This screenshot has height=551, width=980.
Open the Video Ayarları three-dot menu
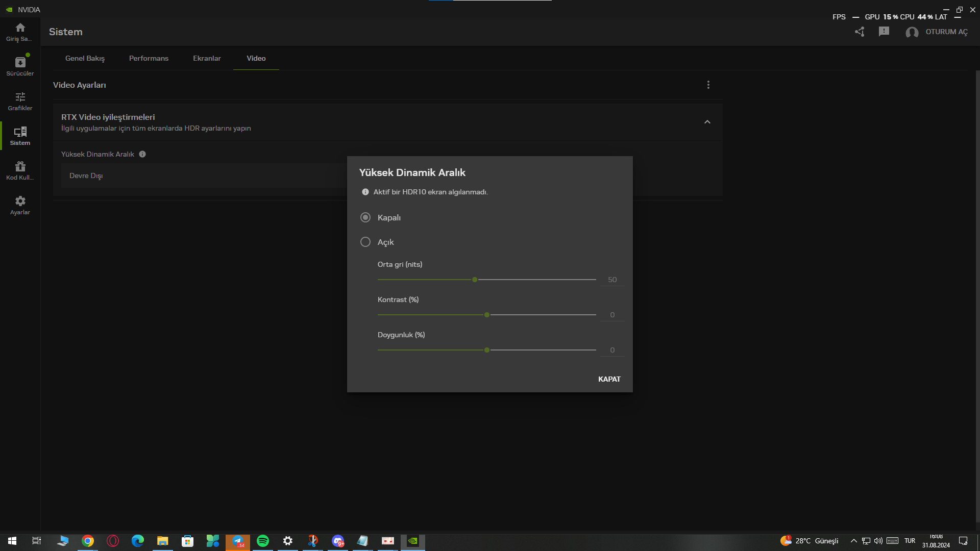pyautogui.click(x=708, y=85)
